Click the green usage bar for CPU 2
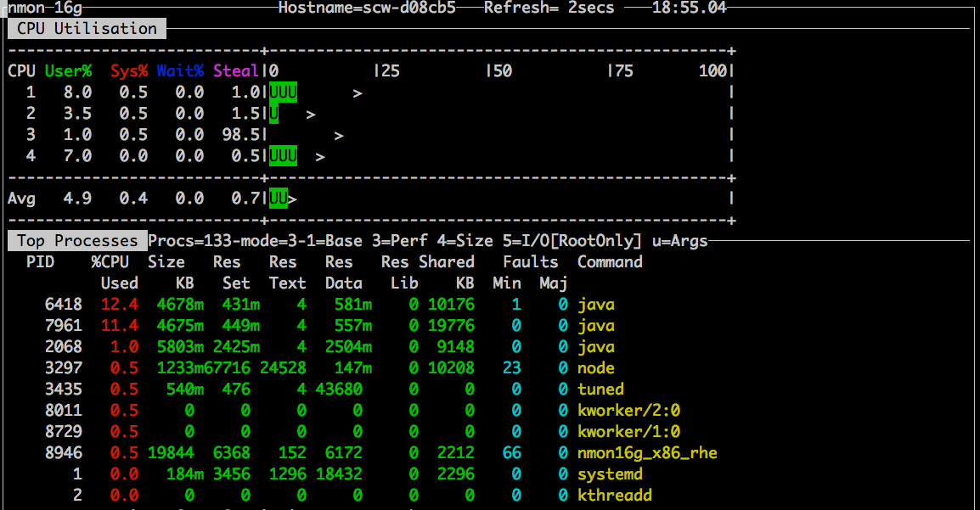The image size is (980, 510). tap(273, 113)
